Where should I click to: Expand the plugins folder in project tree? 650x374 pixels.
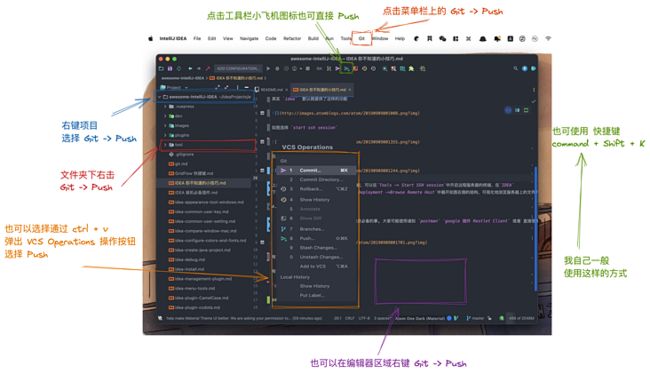point(165,135)
